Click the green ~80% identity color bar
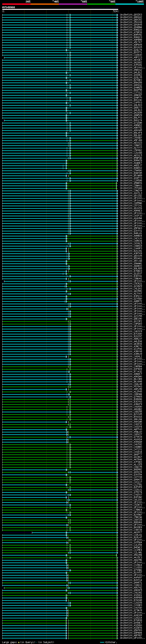This screenshot has height=644, width=146. coord(101,4)
